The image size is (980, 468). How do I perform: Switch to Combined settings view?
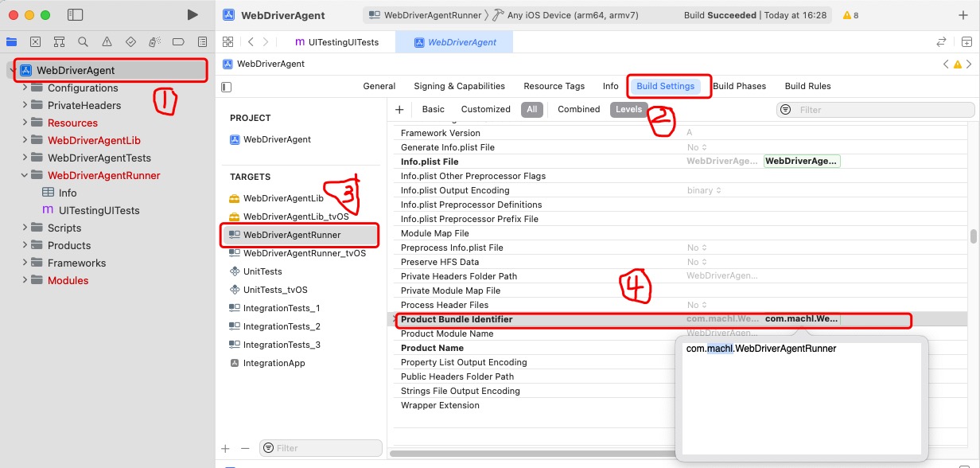(579, 110)
